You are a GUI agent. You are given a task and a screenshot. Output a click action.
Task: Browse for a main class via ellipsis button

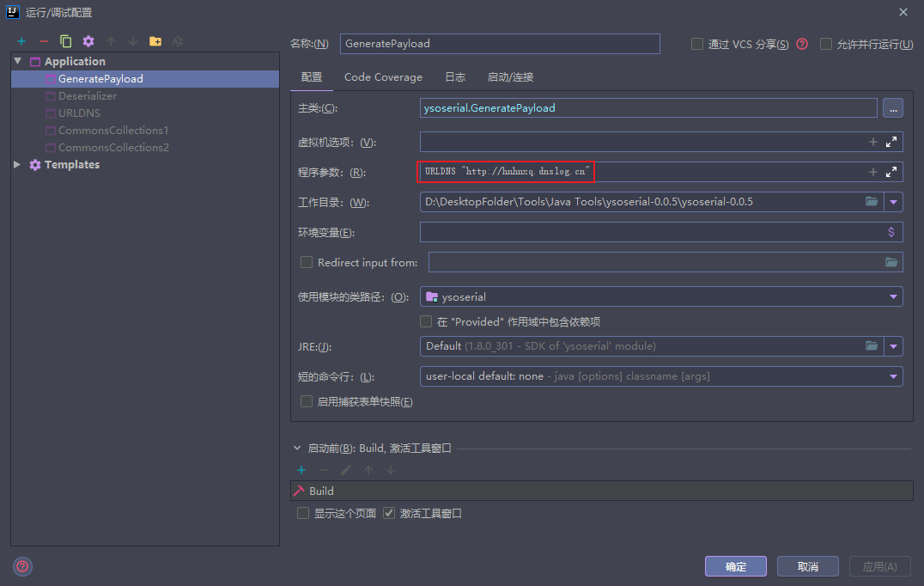click(893, 107)
